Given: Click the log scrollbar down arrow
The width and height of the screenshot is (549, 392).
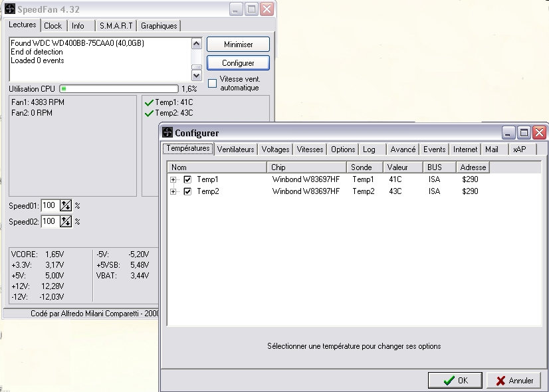Looking at the screenshot, I should point(197,75).
